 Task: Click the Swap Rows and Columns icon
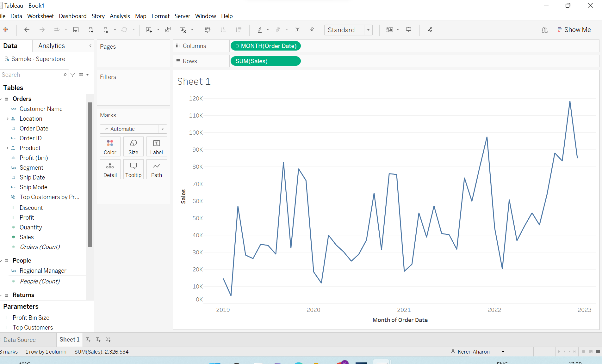(x=208, y=30)
